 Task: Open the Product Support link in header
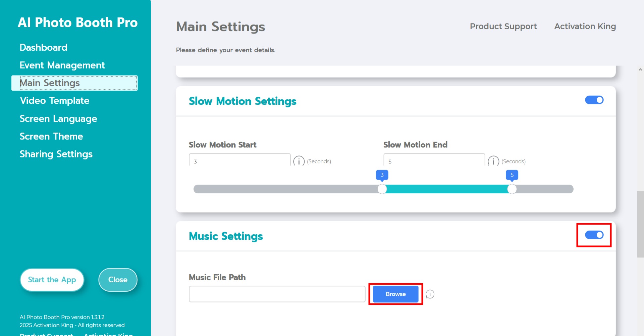503,26
